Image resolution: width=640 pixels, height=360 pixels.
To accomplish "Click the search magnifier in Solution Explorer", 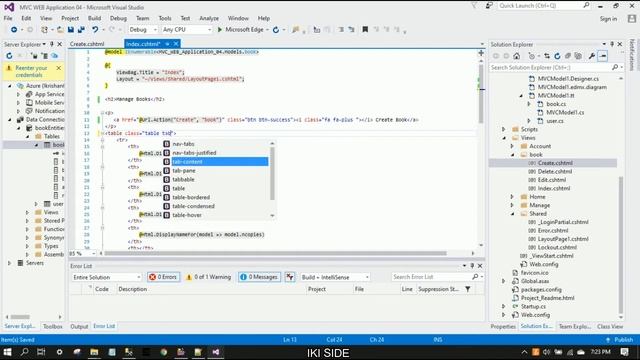I will tap(615, 67).
